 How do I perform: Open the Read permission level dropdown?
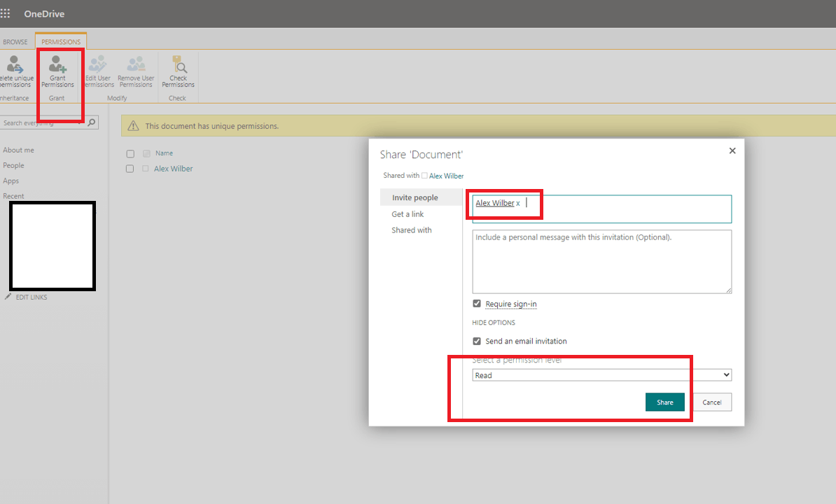(x=602, y=375)
